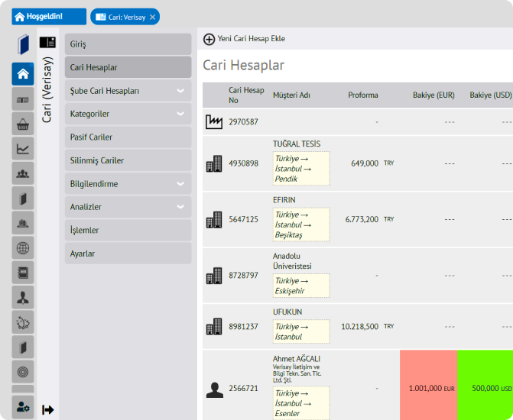The width and height of the screenshot is (513, 420).
Task: Open the concentric target sidebar icon
Action: click(23, 372)
